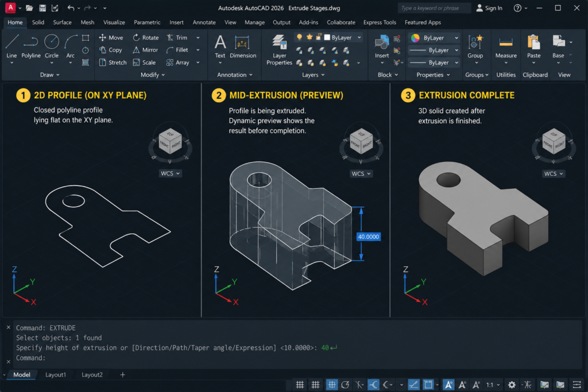Click the Utilities panel label
Viewport: 588px width, 392px height.
[x=506, y=75]
